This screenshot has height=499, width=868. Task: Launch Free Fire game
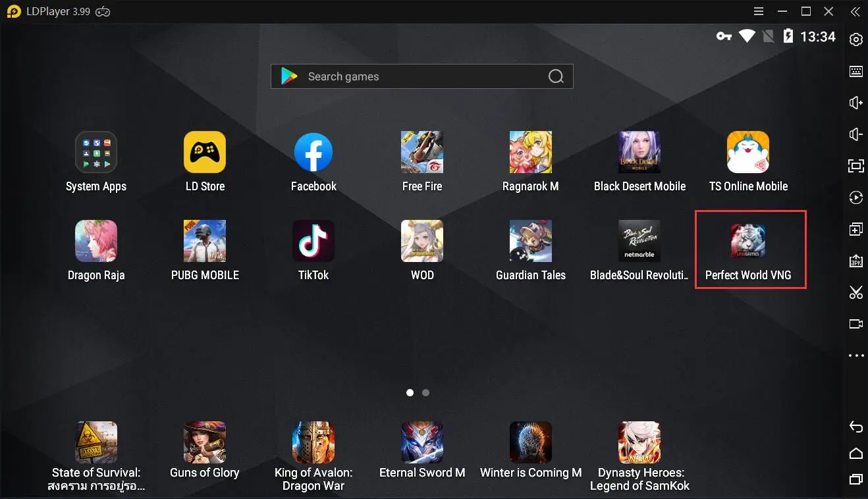422,152
